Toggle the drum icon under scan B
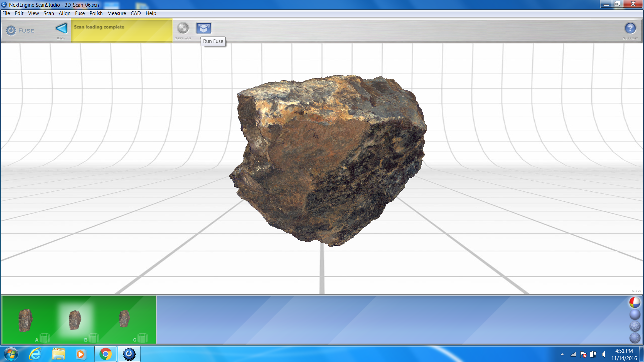The height and width of the screenshot is (362, 644). (x=93, y=338)
